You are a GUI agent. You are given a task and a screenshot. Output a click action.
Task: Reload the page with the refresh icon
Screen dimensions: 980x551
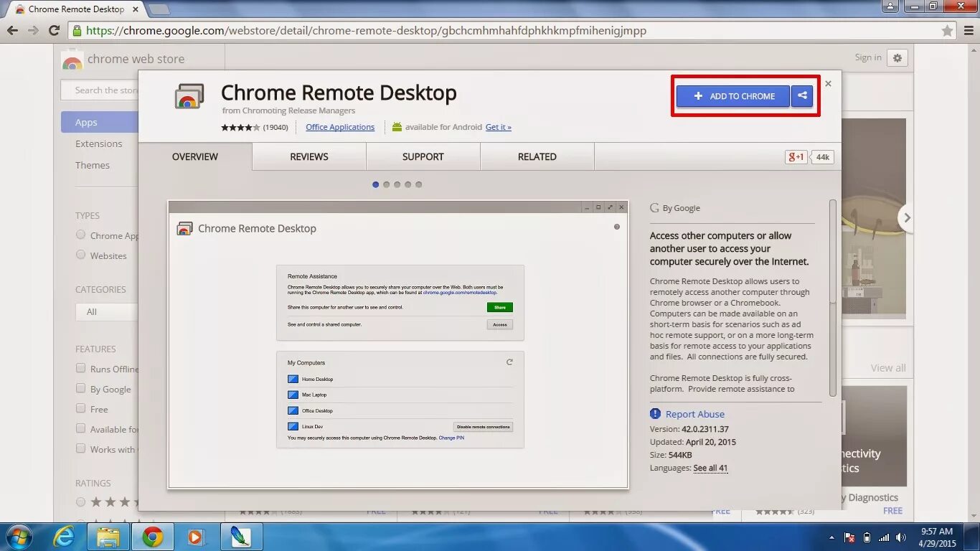54,31
